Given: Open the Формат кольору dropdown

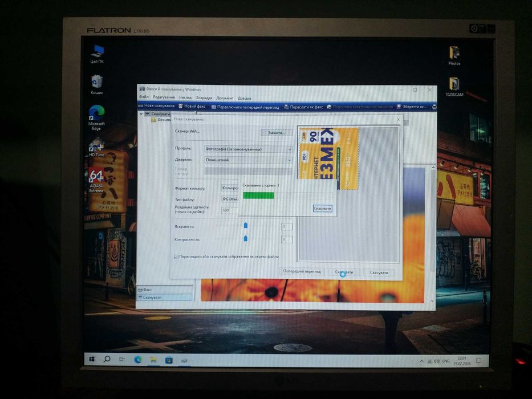Looking at the screenshot, I should click(x=230, y=188).
